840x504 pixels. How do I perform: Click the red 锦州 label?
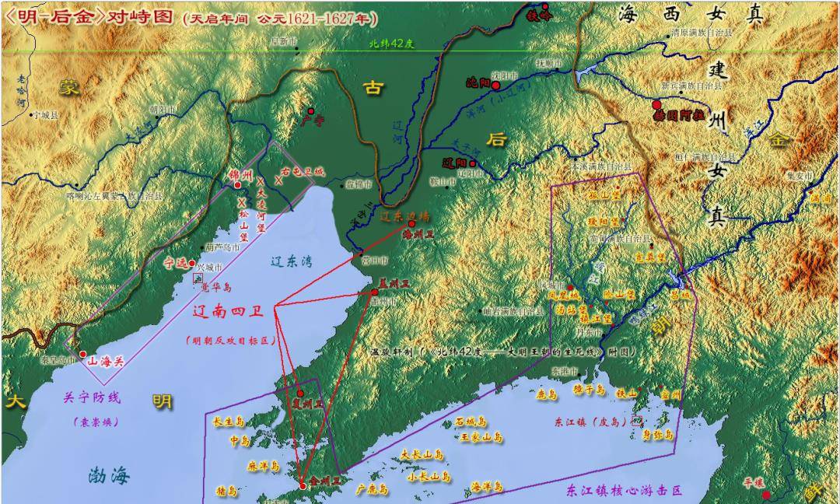click(x=239, y=175)
